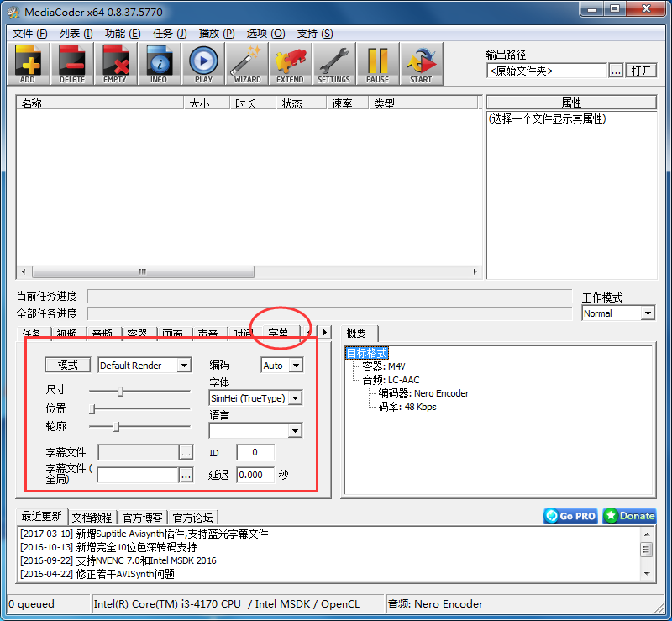Switch to the 字幕 subtitle tab

coord(277,333)
